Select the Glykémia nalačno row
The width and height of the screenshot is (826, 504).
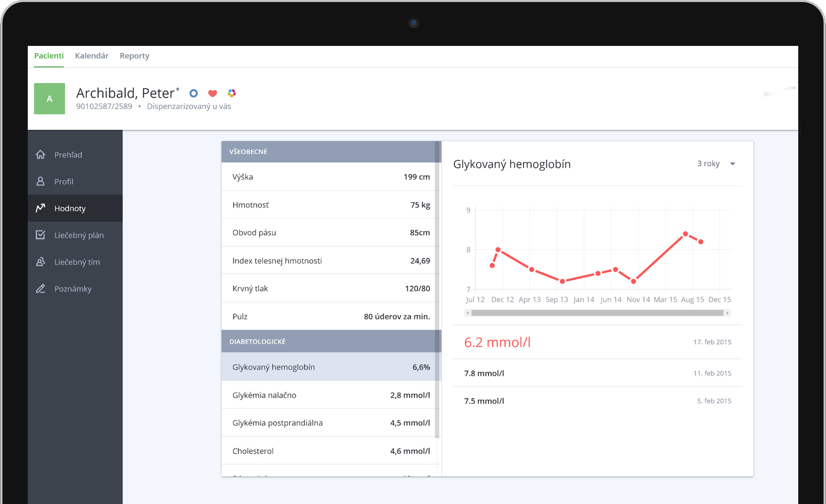331,395
